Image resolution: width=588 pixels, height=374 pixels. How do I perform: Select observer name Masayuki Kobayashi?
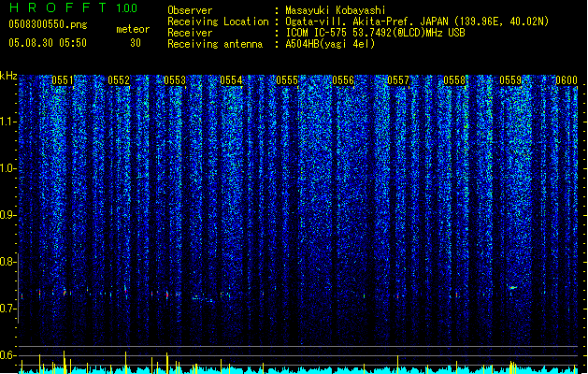[336, 10]
